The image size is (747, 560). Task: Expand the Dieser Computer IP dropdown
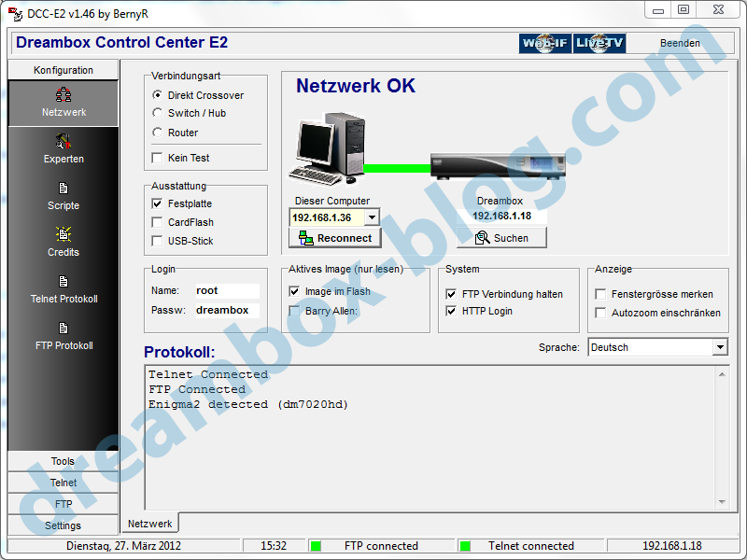(372, 217)
